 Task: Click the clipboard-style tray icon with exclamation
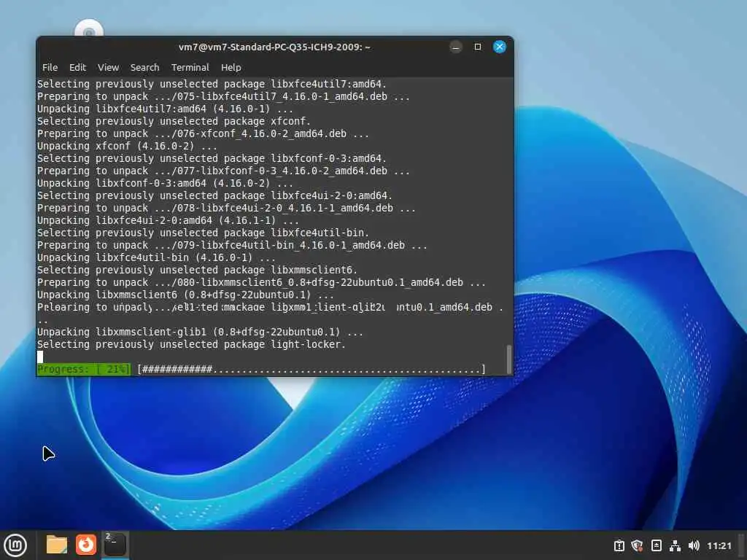tap(619, 545)
